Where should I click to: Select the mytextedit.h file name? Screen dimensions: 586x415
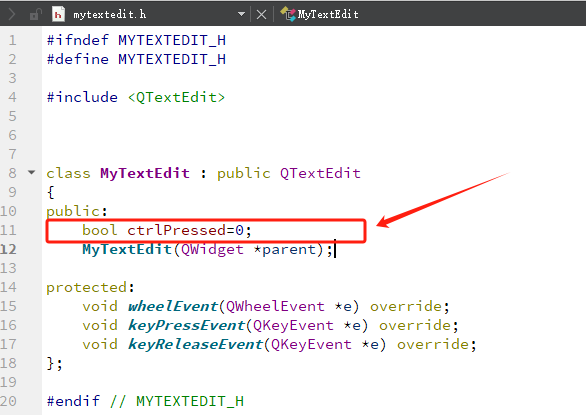pyautogui.click(x=110, y=15)
